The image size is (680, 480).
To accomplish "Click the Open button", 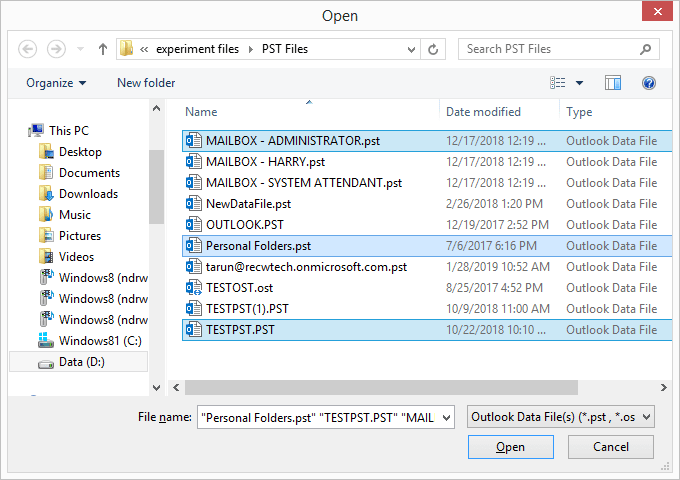I will (x=510, y=447).
